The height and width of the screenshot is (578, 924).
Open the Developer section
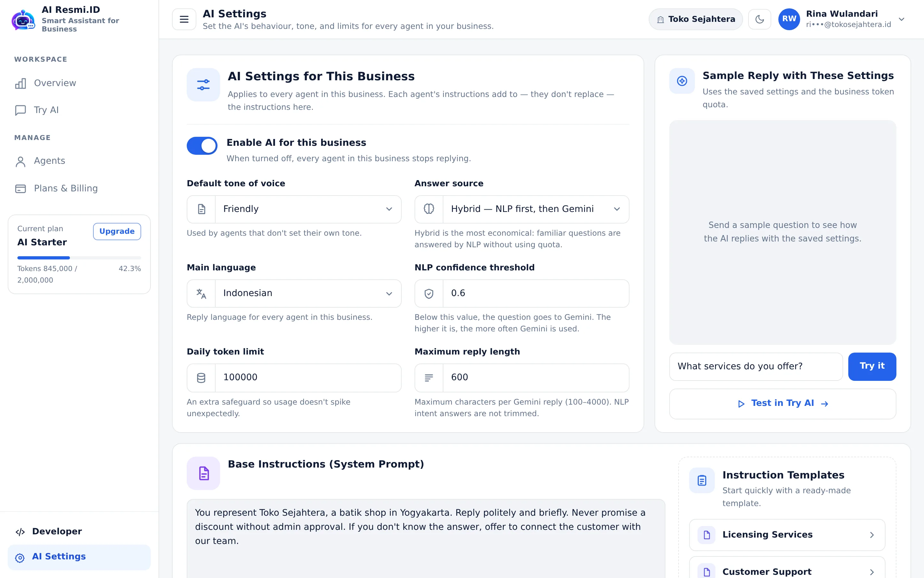79,531
